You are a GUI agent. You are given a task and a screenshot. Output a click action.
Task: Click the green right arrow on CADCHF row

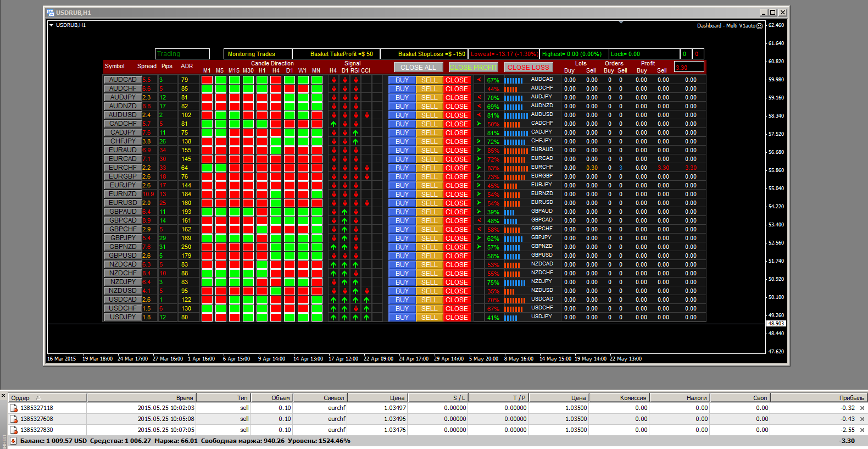pyautogui.click(x=479, y=124)
